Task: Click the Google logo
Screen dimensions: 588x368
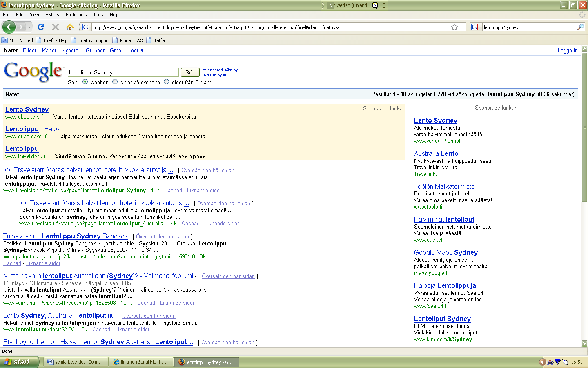Action: coord(33,72)
